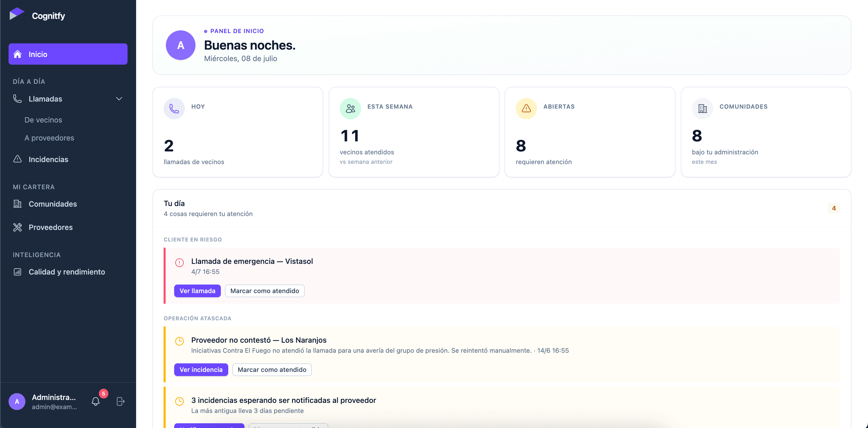Open A proveedores calls submenu
The image size is (868, 428).
49,138
